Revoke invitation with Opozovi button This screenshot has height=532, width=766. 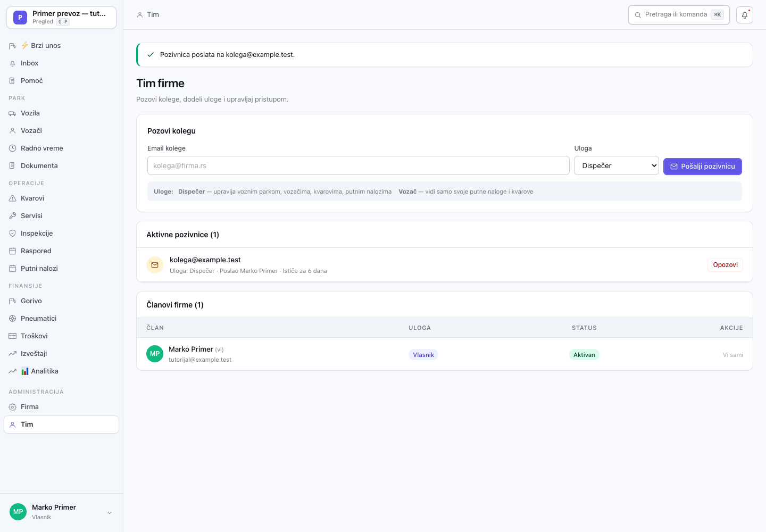pyautogui.click(x=725, y=265)
